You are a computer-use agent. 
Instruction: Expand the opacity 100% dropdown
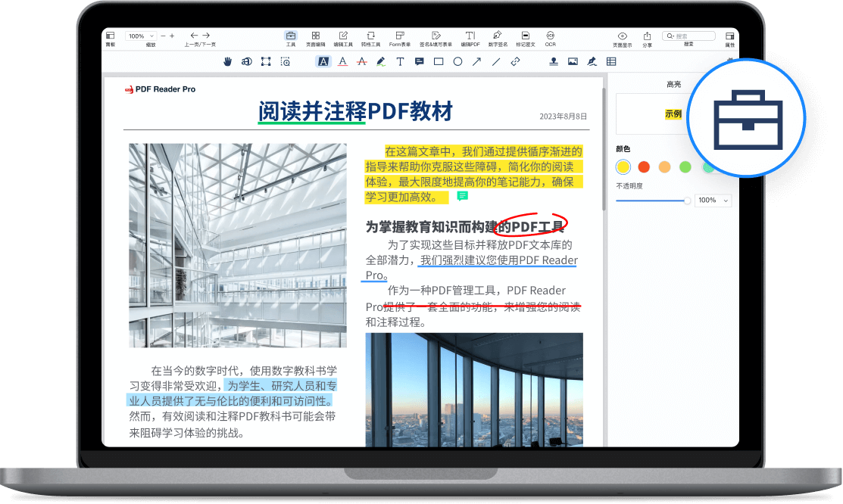point(715,201)
